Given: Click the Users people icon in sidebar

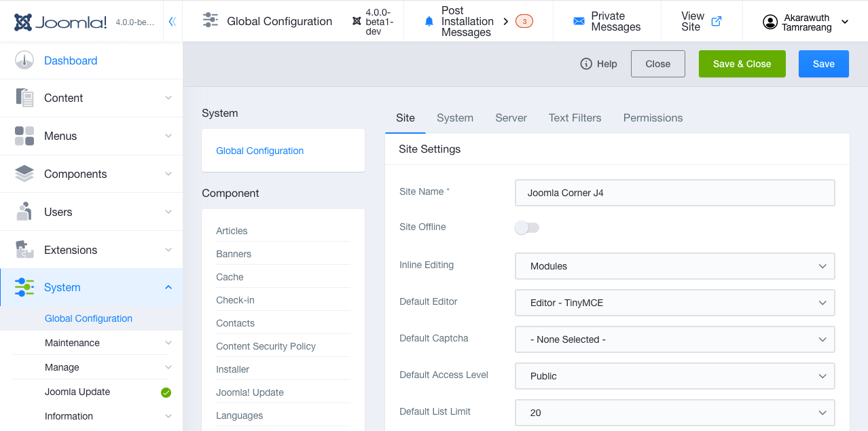Looking at the screenshot, I should click(24, 212).
